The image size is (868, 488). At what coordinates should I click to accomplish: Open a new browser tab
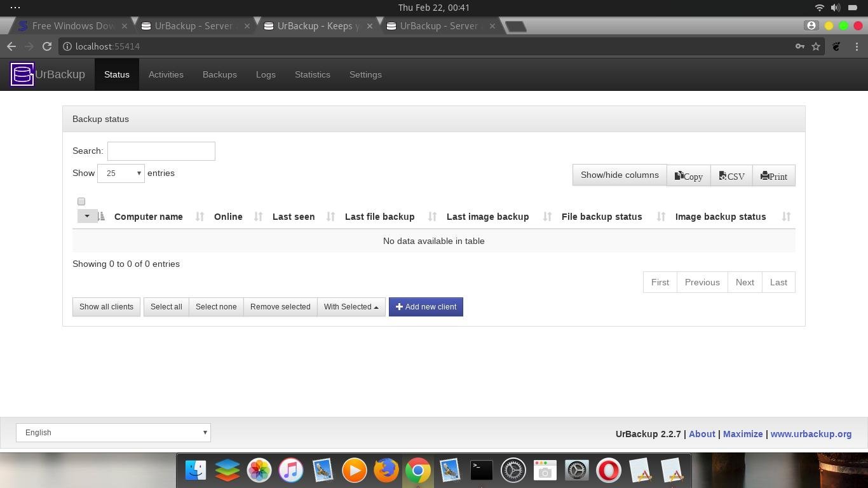(516, 26)
